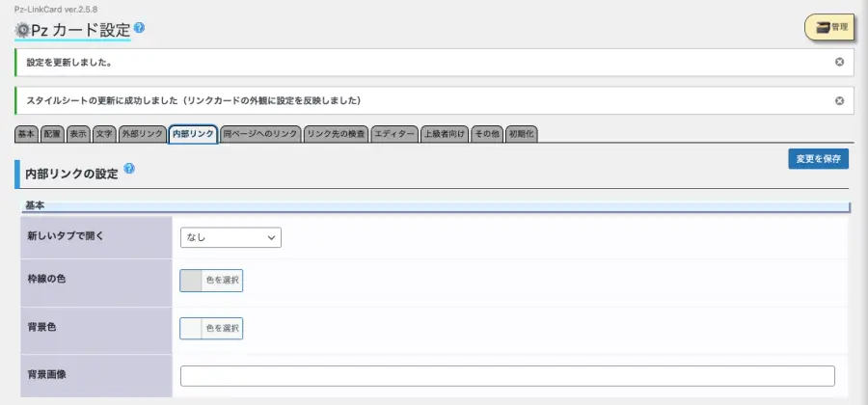The height and width of the screenshot is (405, 868).
Task: Go to the 上級者向け tab
Action: 445,134
